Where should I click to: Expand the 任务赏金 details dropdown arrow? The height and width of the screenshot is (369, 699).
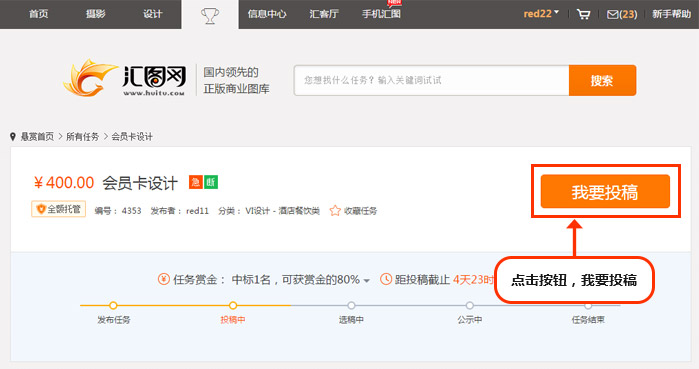click(x=366, y=281)
